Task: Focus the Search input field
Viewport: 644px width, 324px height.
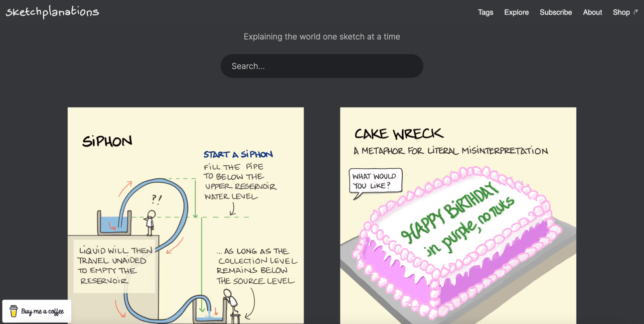Action: click(322, 66)
